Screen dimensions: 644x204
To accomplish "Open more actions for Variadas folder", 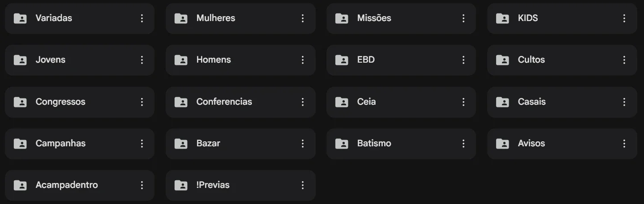I will pyautogui.click(x=142, y=18).
